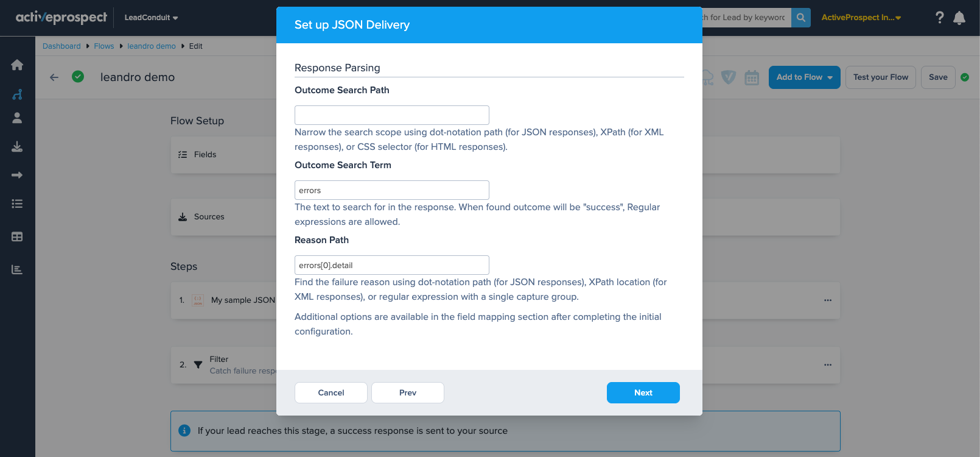Open the reports chart sidebar icon
The image size is (980, 457).
(17, 269)
